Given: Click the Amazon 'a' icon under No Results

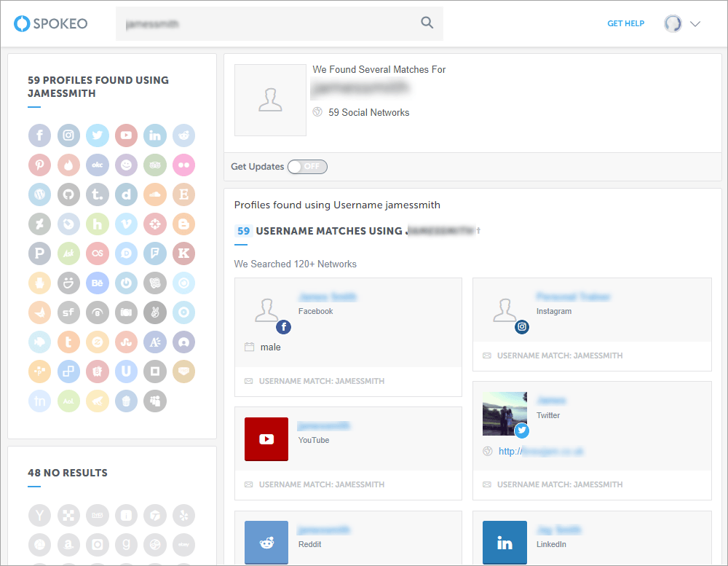Looking at the screenshot, I should click(x=68, y=545).
